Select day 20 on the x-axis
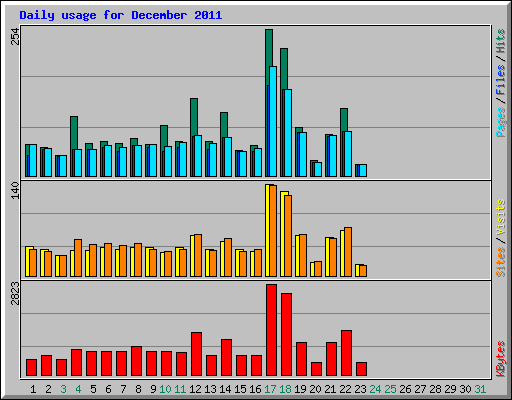Screen dimensions: 512x400 (x=315, y=389)
